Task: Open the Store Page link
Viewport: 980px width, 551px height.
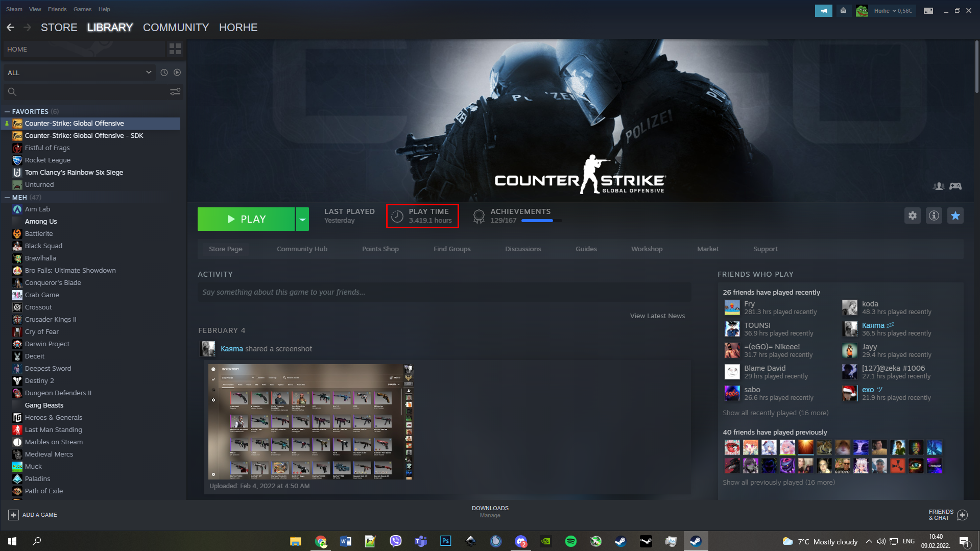Action: click(226, 249)
